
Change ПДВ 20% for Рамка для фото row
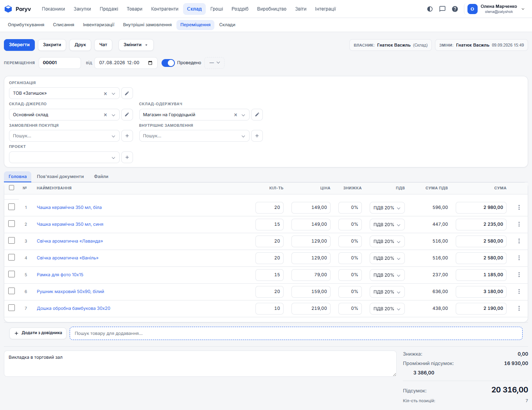click(387, 275)
